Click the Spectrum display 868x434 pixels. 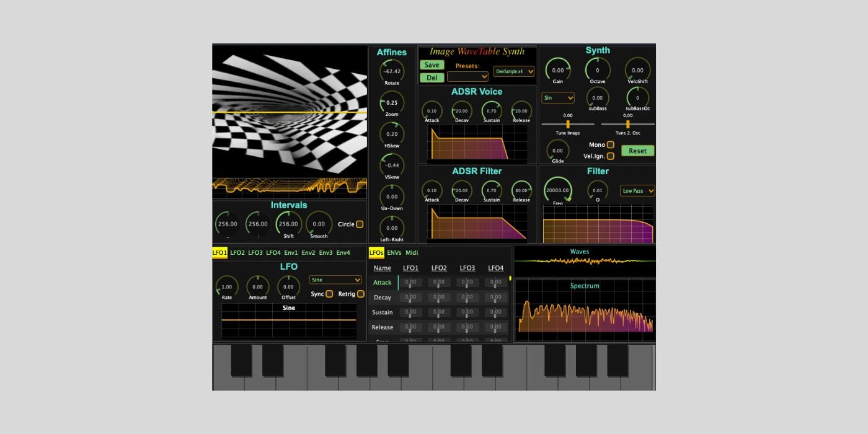pyautogui.click(x=585, y=310)
